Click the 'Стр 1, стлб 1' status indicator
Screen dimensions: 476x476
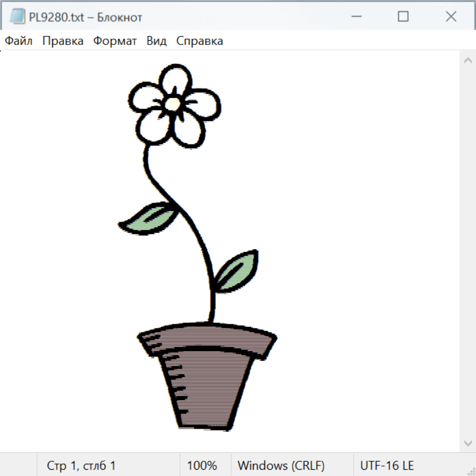click(81, 465)
